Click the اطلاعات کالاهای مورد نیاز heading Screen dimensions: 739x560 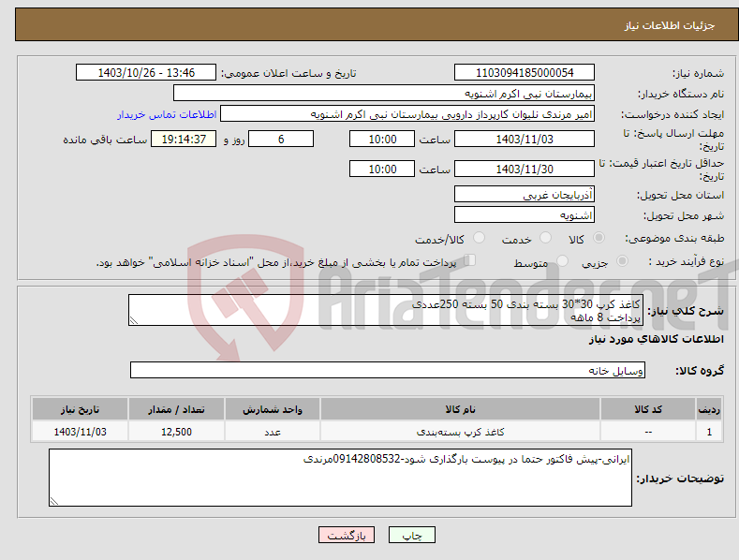pyautogui.click(x=656, y=339)
